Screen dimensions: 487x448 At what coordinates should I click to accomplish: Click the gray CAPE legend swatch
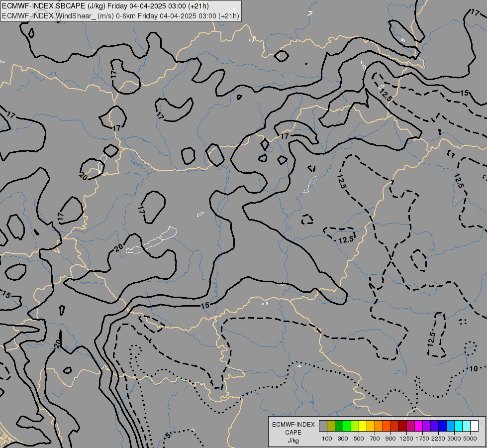(x=323, y=426)
